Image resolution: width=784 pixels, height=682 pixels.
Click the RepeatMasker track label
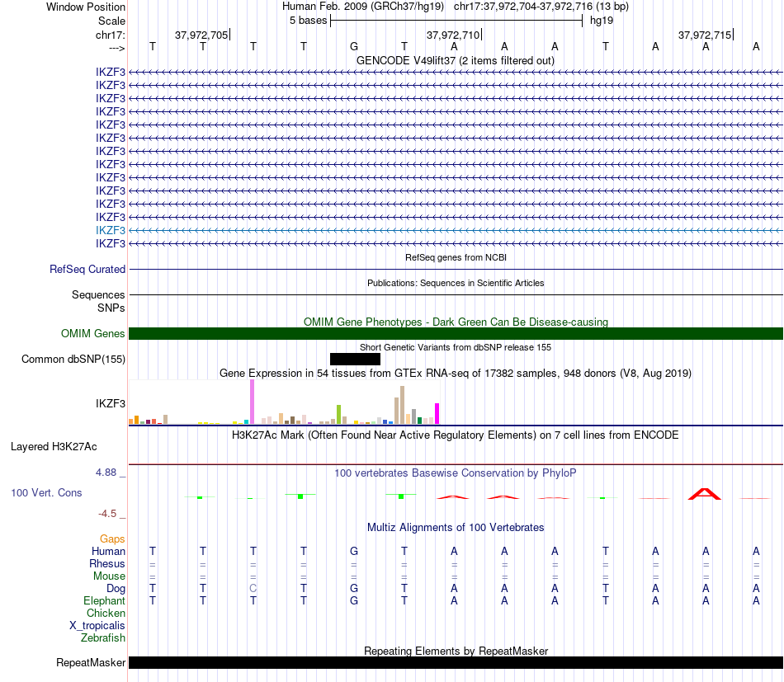coord(91,662)
